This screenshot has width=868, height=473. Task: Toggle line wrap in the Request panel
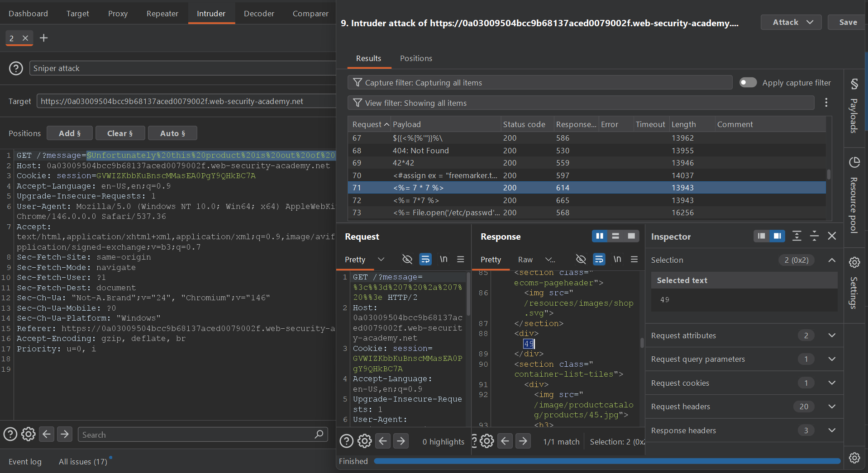[425, 259]
